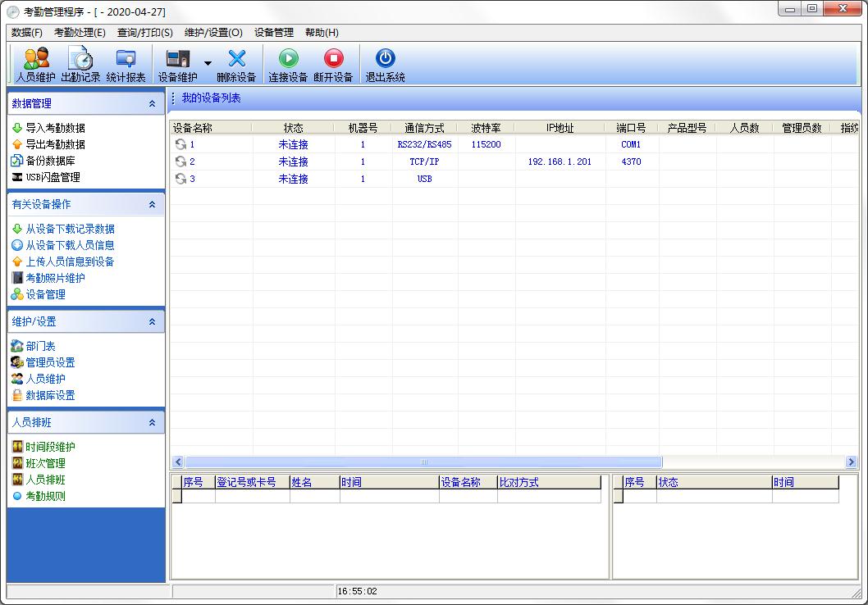
Task: Click the 通信方式 column header
Action: point(424,128)
